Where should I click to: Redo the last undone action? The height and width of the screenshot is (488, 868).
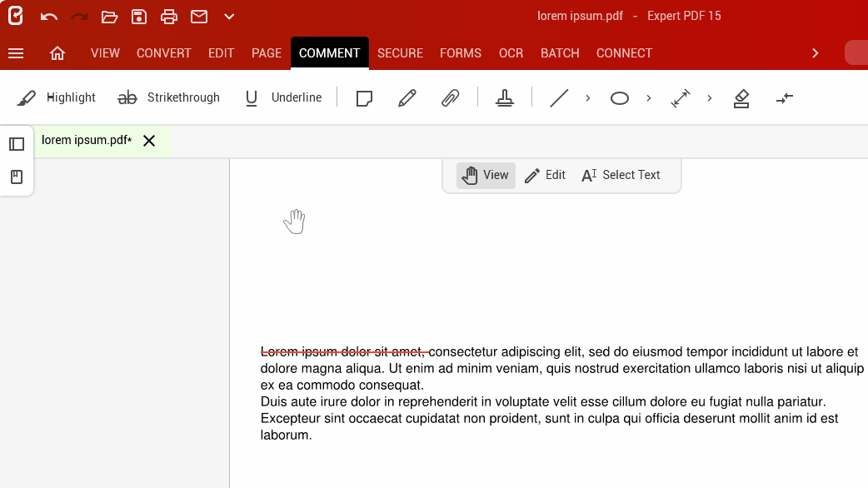[x=79, y=17]
